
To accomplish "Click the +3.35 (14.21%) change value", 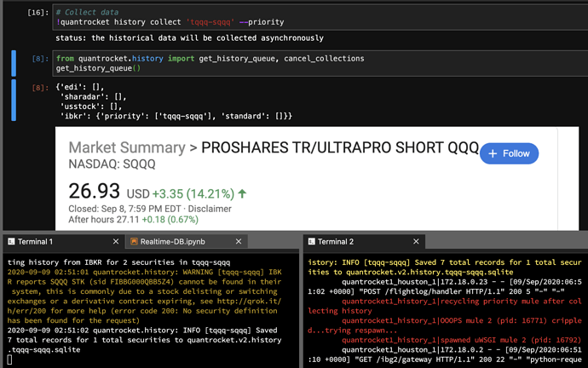I will [x=193, y=193].
